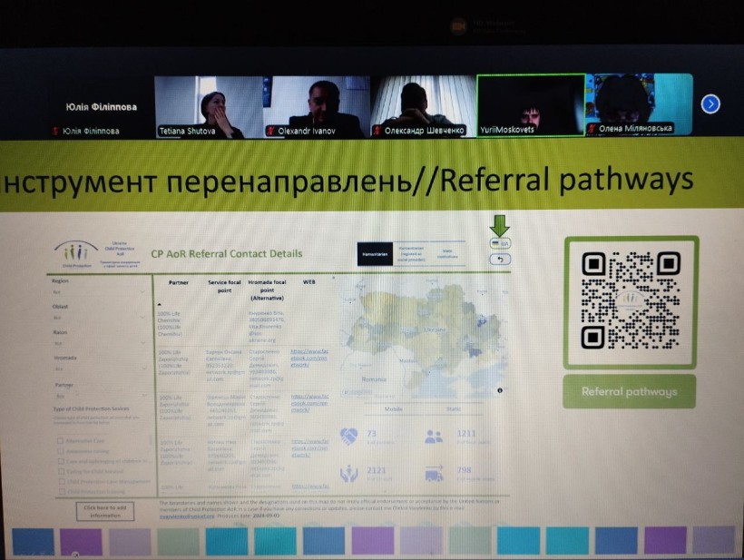Click the Ukraine map on dashboard
744x560 pixels.
424,338
